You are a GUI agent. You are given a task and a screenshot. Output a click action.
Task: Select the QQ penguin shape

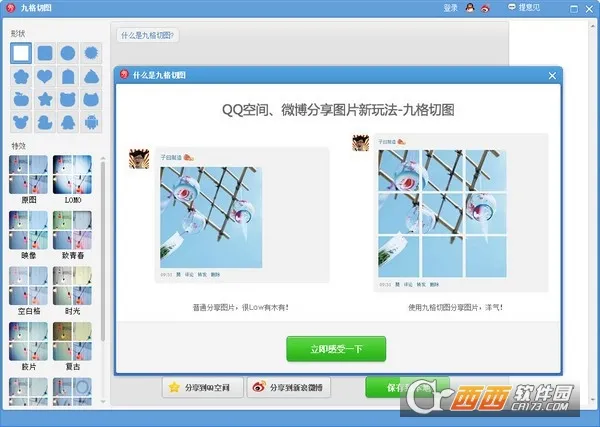(68, 122)
